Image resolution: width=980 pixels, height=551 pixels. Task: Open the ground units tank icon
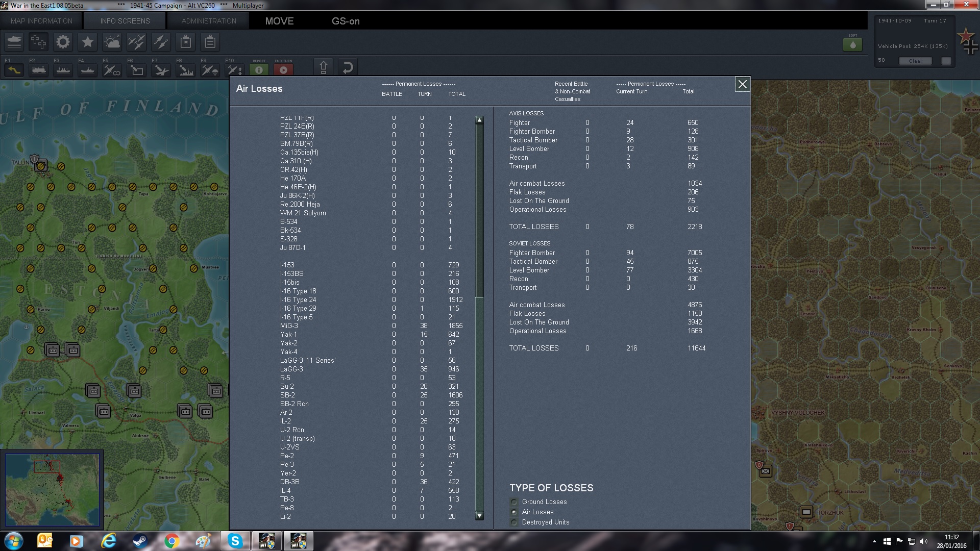(x=14, y=42)
